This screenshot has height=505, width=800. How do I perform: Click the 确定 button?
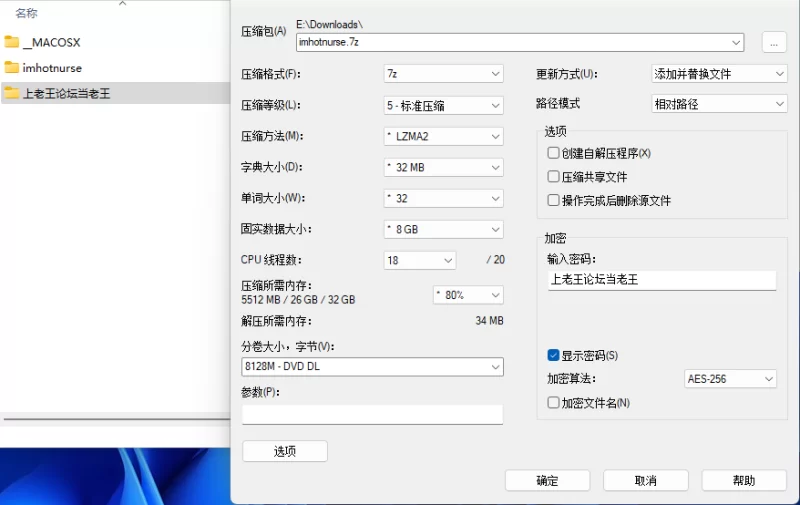pyautogui.click(x=547, y=481)
